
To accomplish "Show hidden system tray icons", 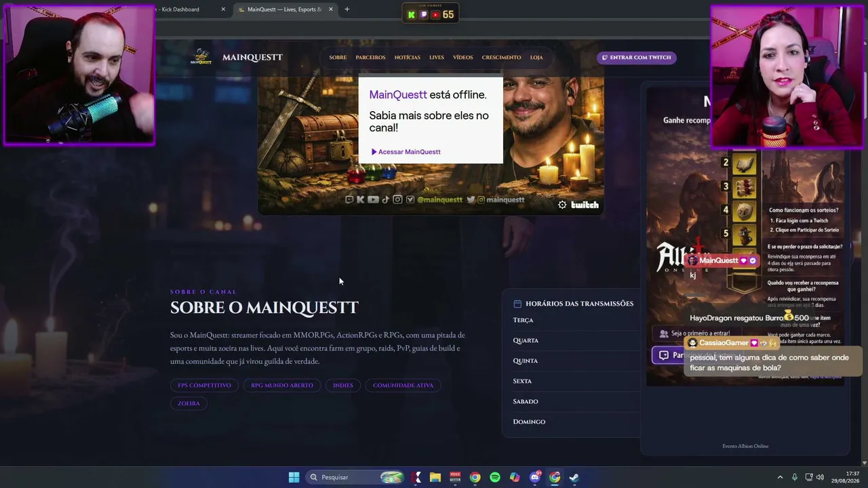I will pyautogui.click(x=780, y=477).
